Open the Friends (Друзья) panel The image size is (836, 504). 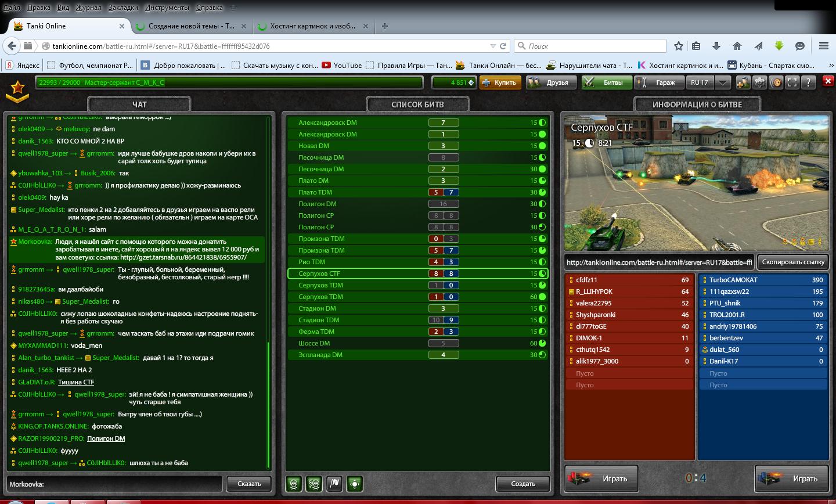551,82
